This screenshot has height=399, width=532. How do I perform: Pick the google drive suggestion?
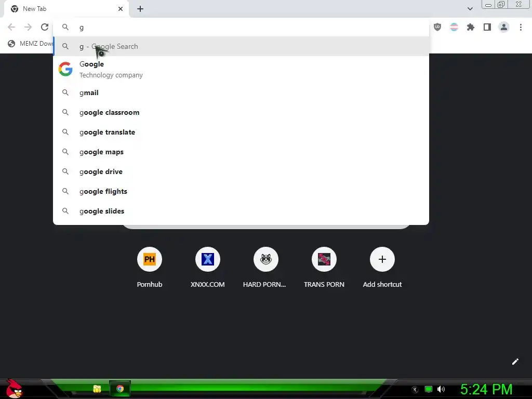[x=241, y=171]
